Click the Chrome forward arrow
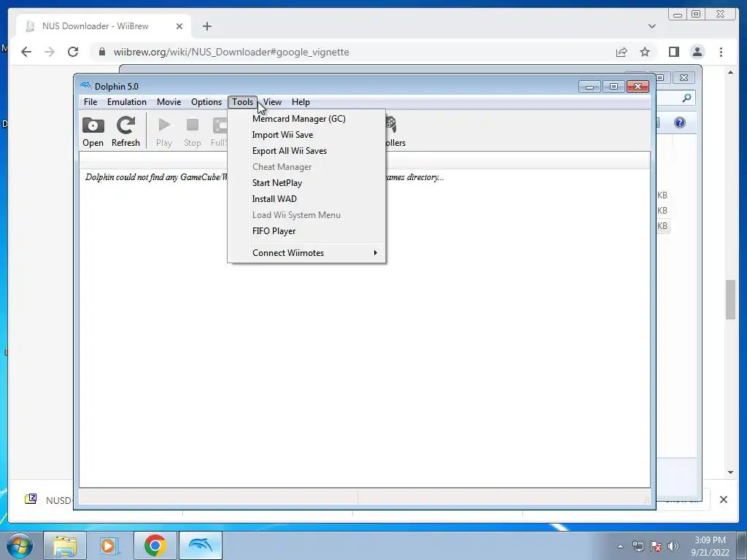 point(50,52)
